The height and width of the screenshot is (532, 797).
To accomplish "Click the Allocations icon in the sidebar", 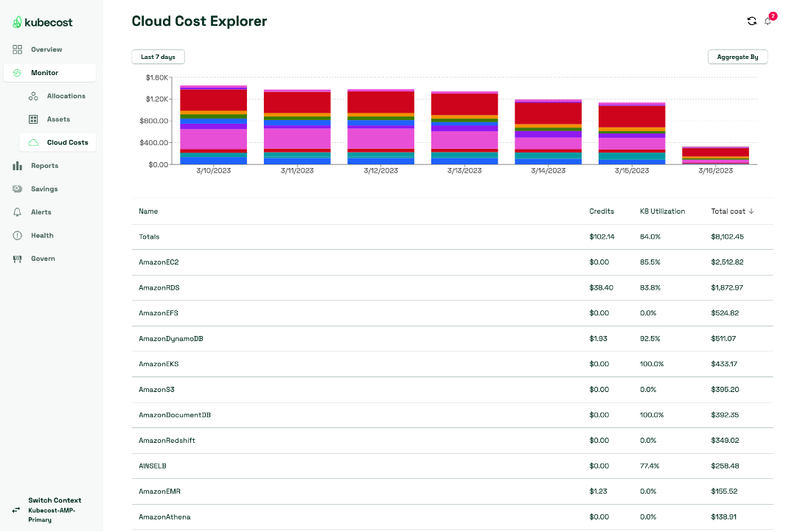I will (x=32, y=96).
